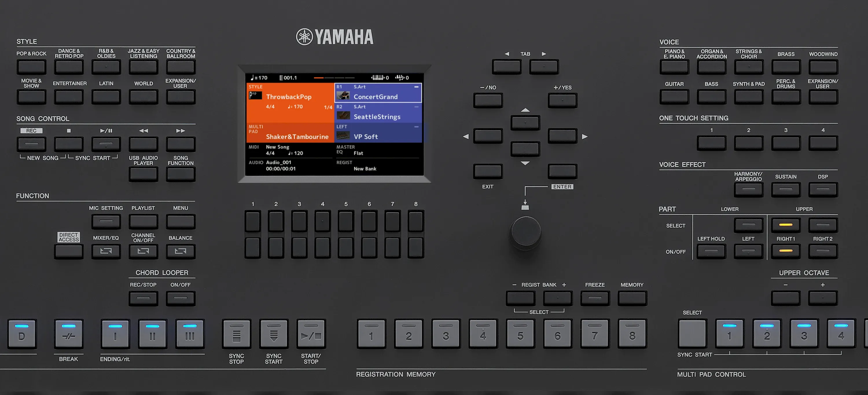Select Piano & E. Piano voice category
Screen dimensions: 868x395
675,67
